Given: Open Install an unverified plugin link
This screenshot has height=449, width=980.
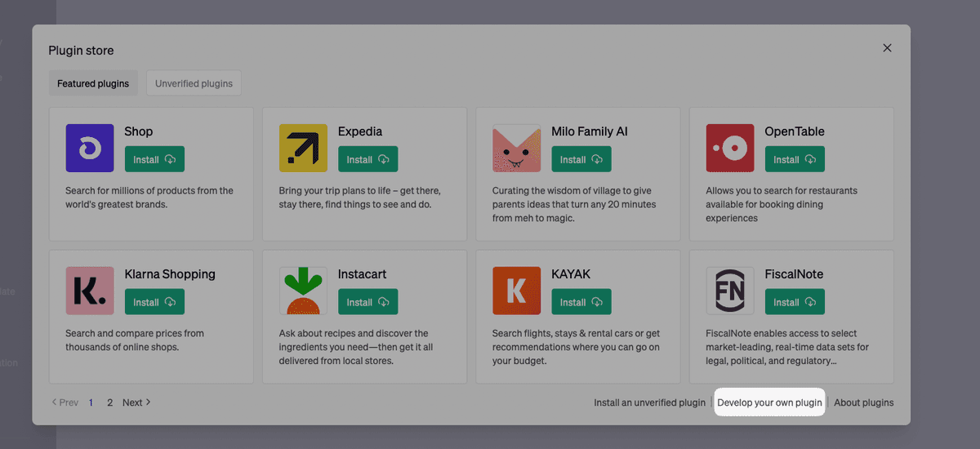Looking at the screenshot, I should click(x=649, y=402).
